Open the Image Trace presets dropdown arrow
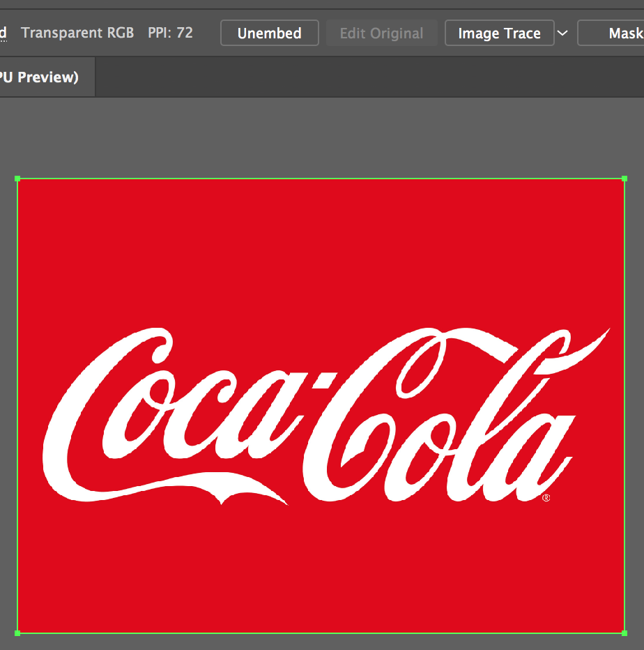This screenshot has width=644, height=650. [562, 33]
